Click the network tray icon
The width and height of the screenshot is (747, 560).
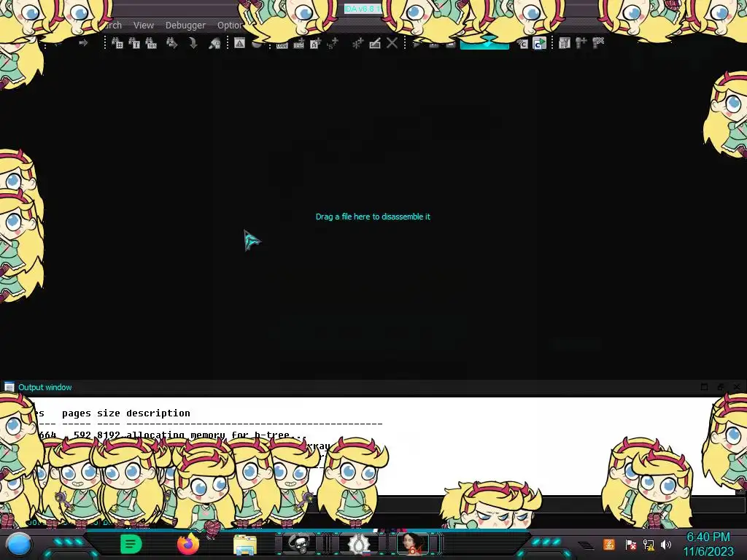[x=649, y=544]
